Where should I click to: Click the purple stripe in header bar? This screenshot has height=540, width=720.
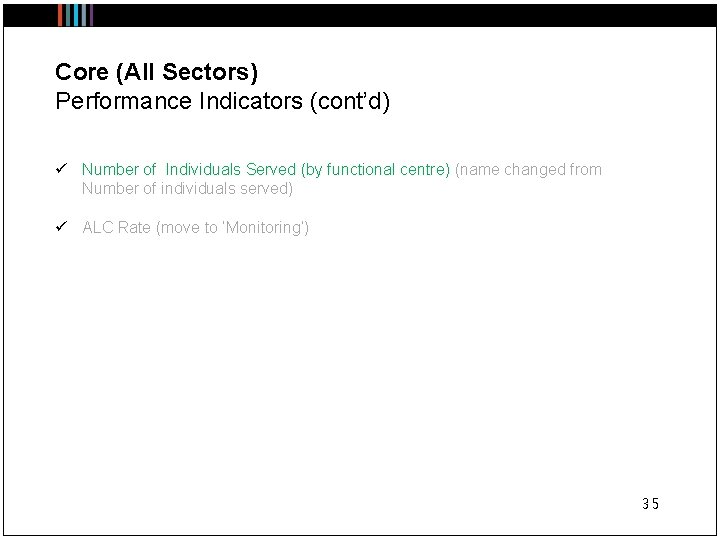(x=91, y=15)
